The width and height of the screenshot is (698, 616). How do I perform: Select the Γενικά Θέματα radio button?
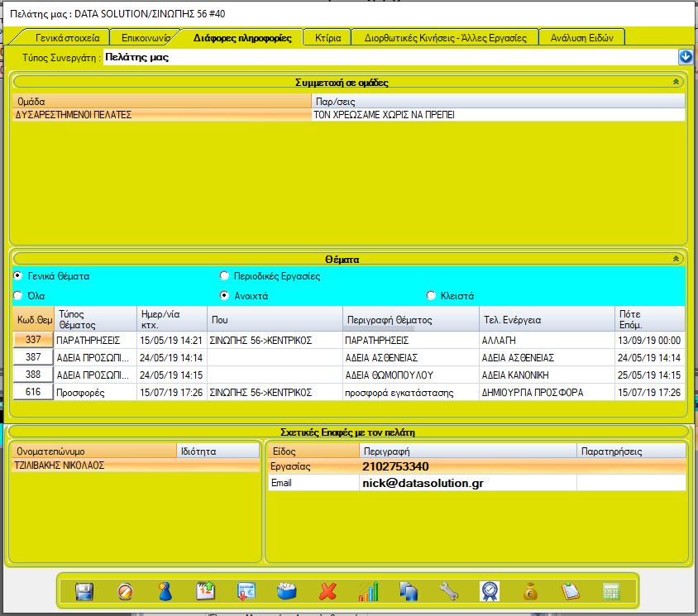[x=18, y=276]
